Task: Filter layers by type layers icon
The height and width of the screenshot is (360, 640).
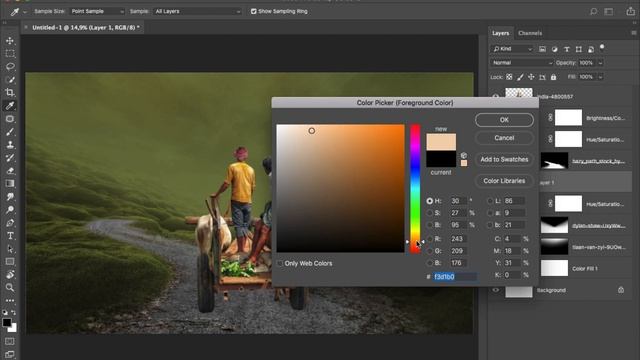Action: 567,49
